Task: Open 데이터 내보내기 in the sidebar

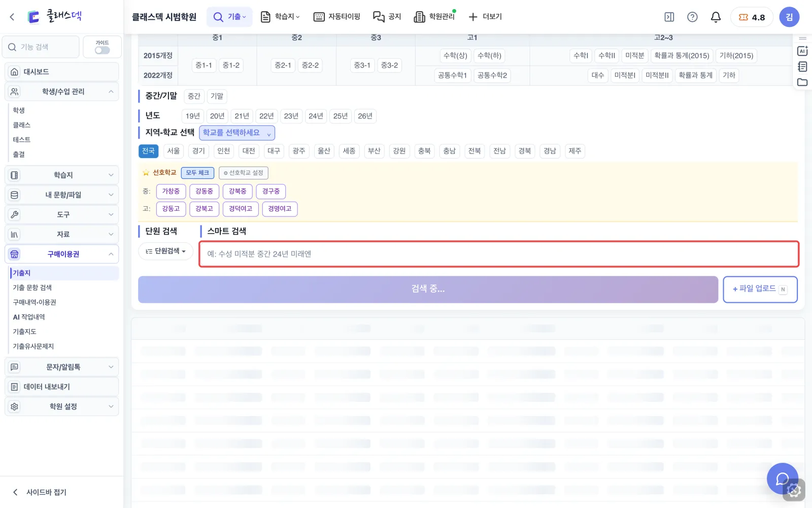Action: coord(62,387)
